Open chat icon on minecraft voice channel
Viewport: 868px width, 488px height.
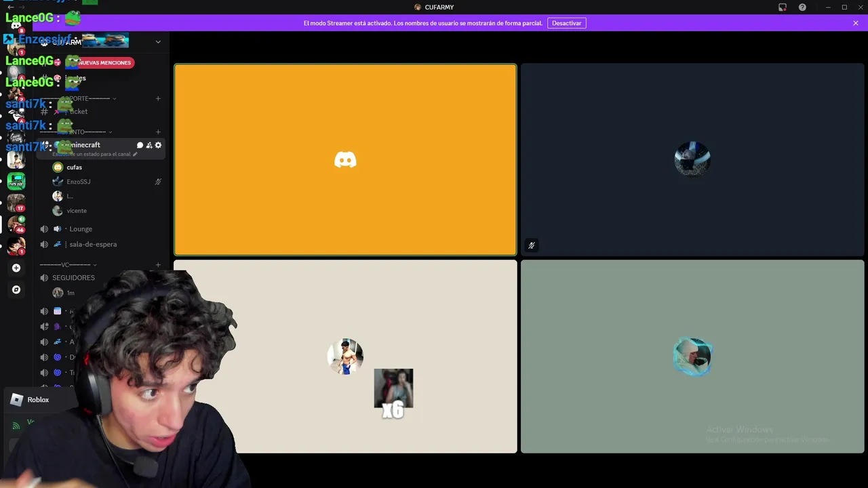140,145
